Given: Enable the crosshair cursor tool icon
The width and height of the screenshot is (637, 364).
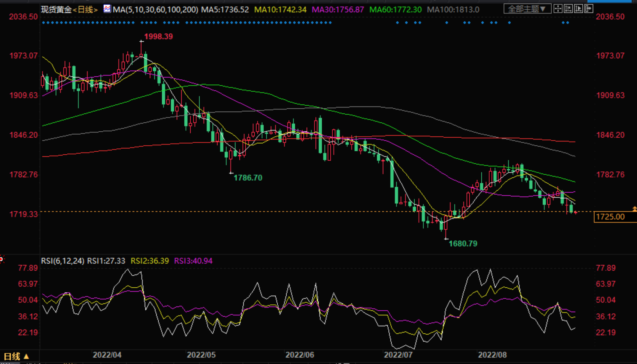Looking at the screenshot, I should pyautogui.click(x=558, y=9).
